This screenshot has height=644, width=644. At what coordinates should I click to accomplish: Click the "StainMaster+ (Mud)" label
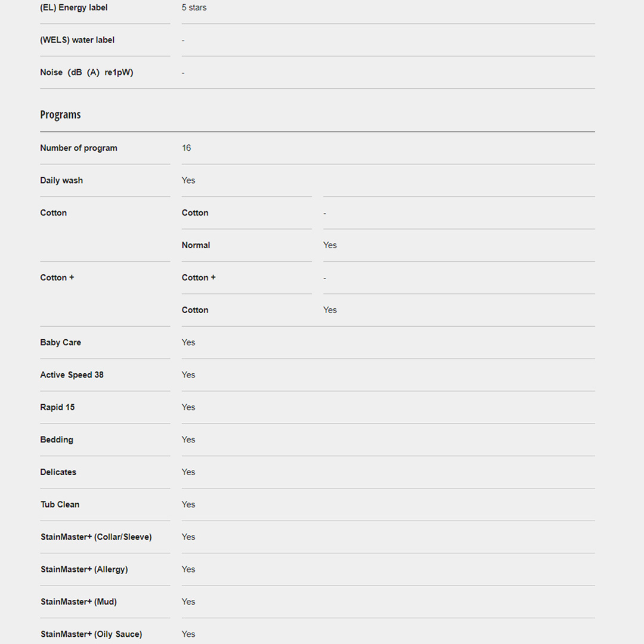click(79, 602)
